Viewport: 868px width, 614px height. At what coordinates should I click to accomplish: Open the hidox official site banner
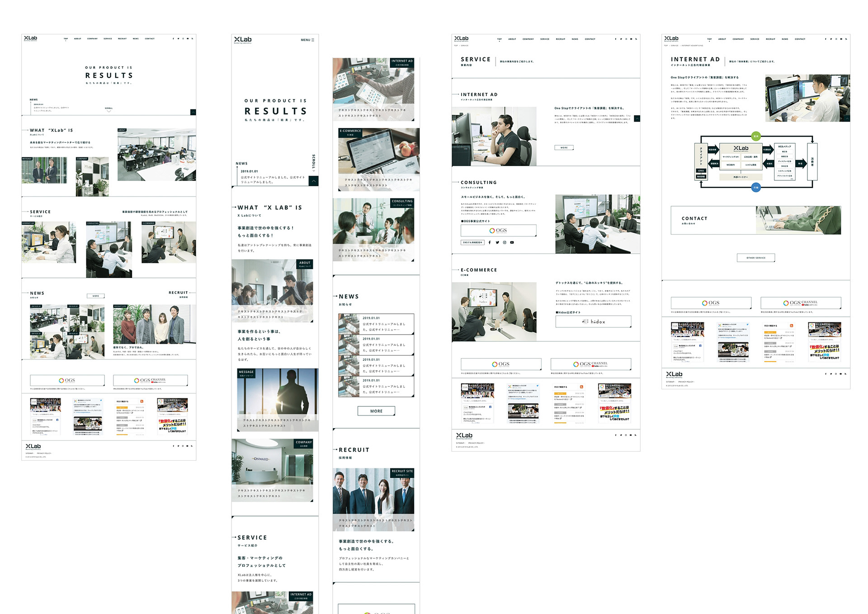[x=593, y=321]
